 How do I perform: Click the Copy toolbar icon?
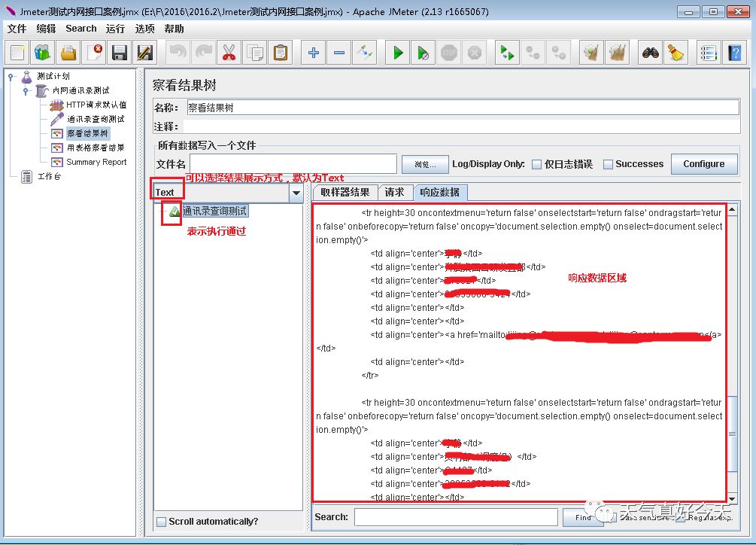pyautogui.click(x=254, y=53)
